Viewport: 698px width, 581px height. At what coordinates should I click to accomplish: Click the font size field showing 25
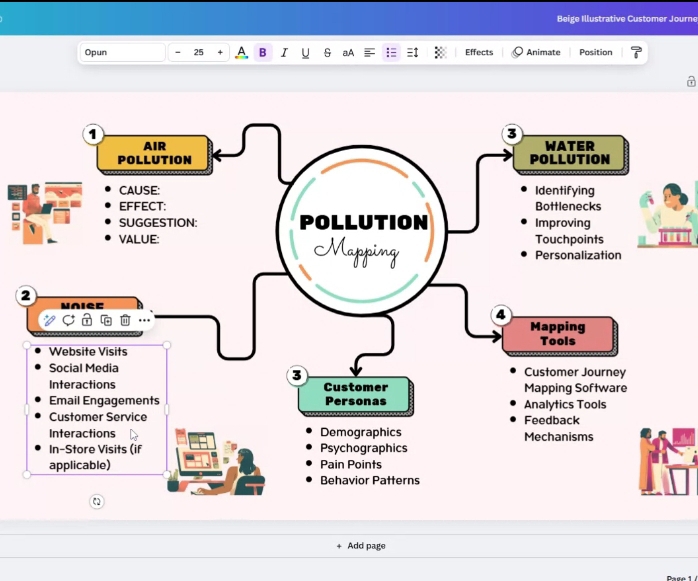pyautogui.click(x=199, y=52)
